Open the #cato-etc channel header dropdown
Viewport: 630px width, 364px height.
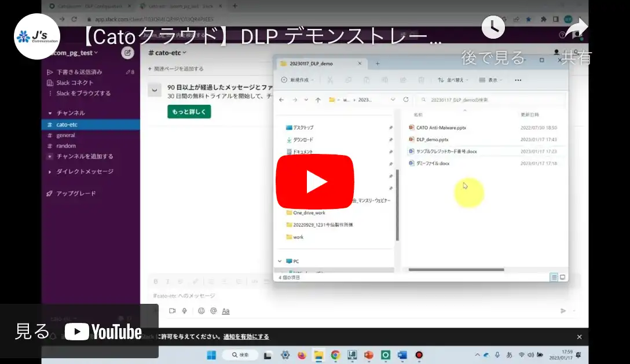tap(167, 53)
